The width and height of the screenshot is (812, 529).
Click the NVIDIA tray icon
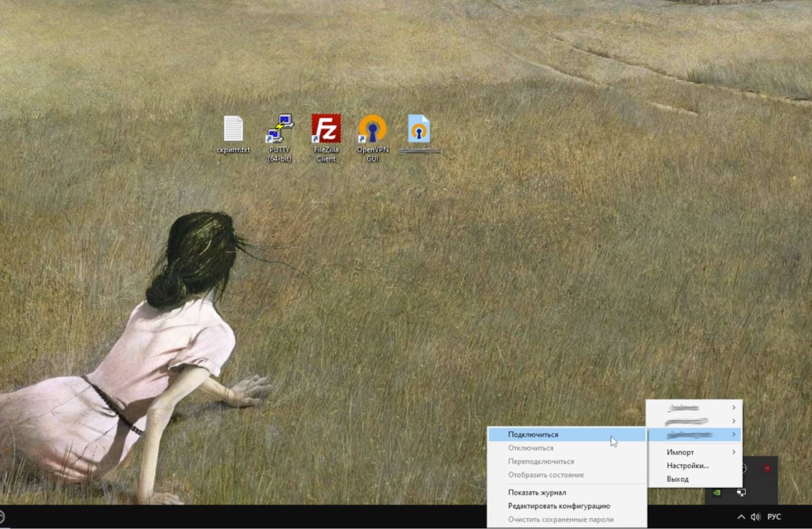point(717,492)
